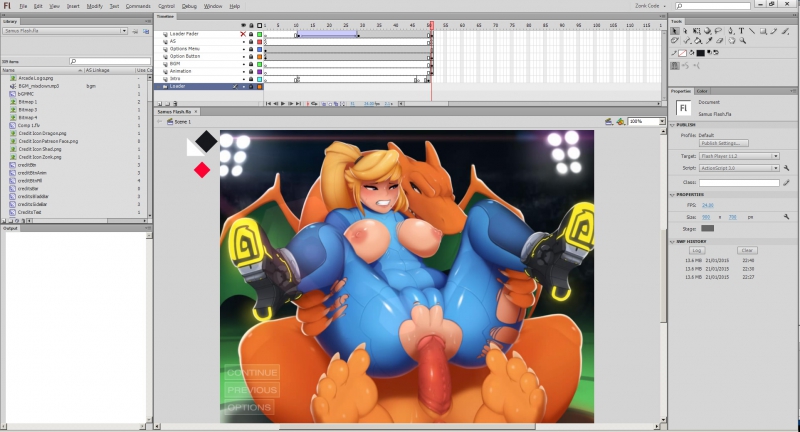Select BGM_mixdown.mp3 in Library
800x432 pixels.
[x=38, y=86]
